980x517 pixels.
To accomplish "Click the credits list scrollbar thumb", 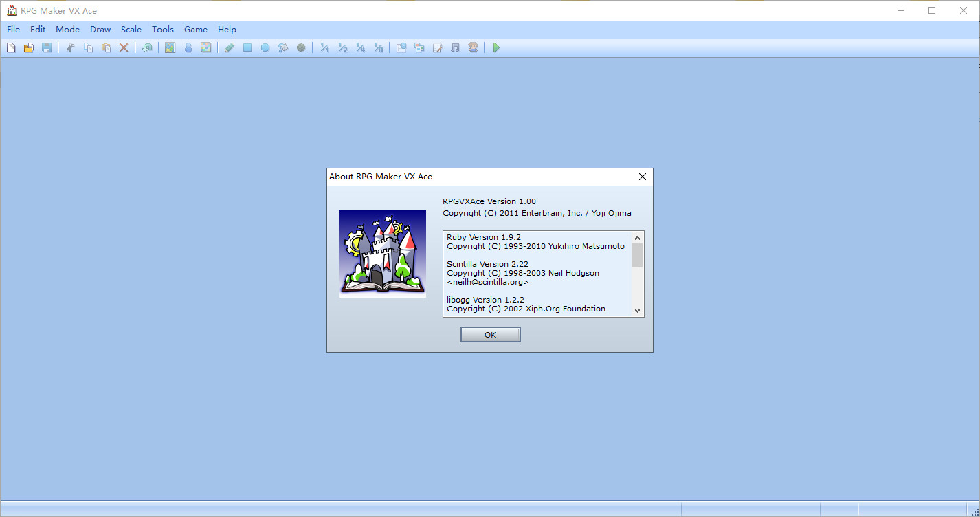I will tap(638, 255).
